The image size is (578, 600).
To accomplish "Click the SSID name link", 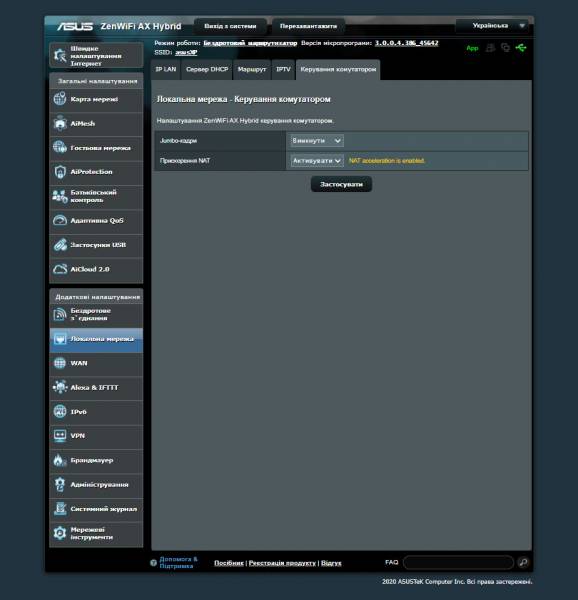I will (186, 52).
